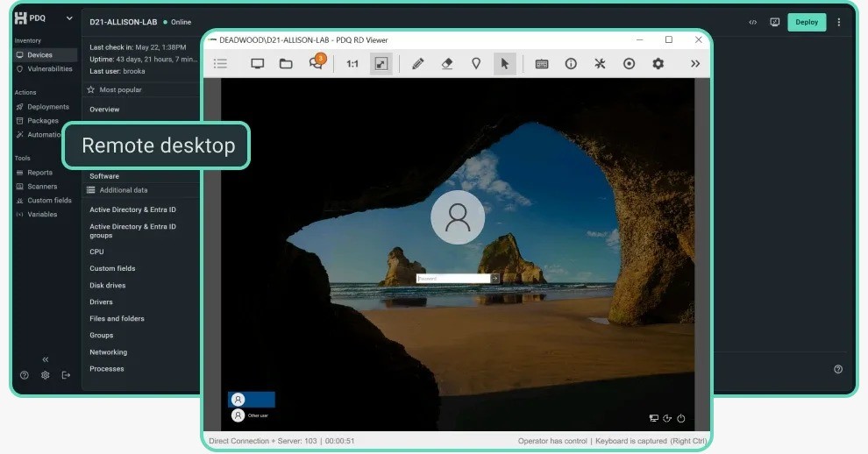This screenshot has height=454, width=868.
Task: Select the eraser tool in RD Viewer
Action: [x=447, y=64]
